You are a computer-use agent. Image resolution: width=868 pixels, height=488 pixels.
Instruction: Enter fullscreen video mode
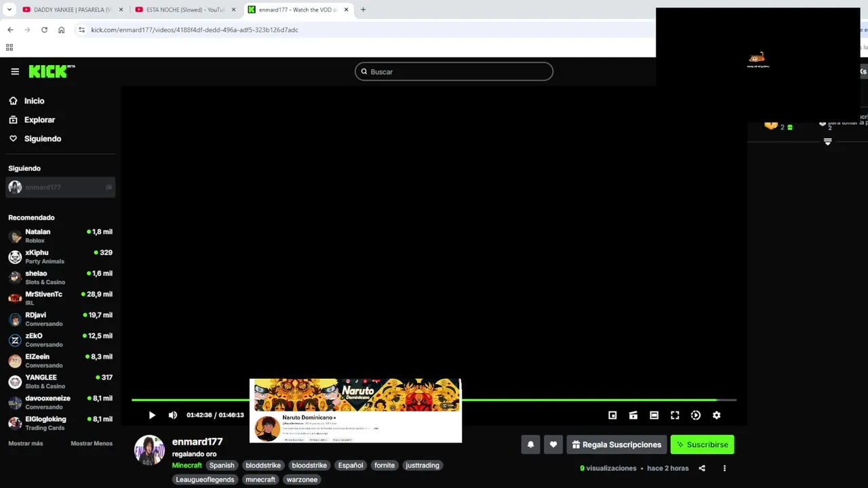click(x=675, y=415)
